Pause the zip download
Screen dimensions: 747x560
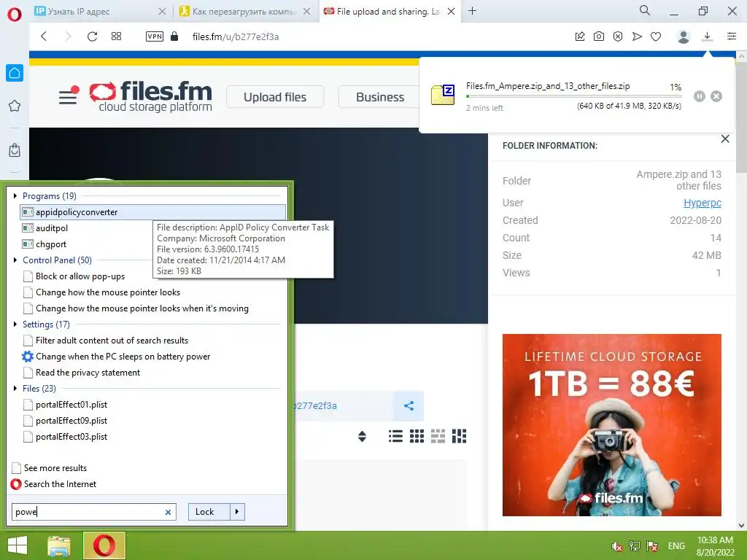coord(700,96)
